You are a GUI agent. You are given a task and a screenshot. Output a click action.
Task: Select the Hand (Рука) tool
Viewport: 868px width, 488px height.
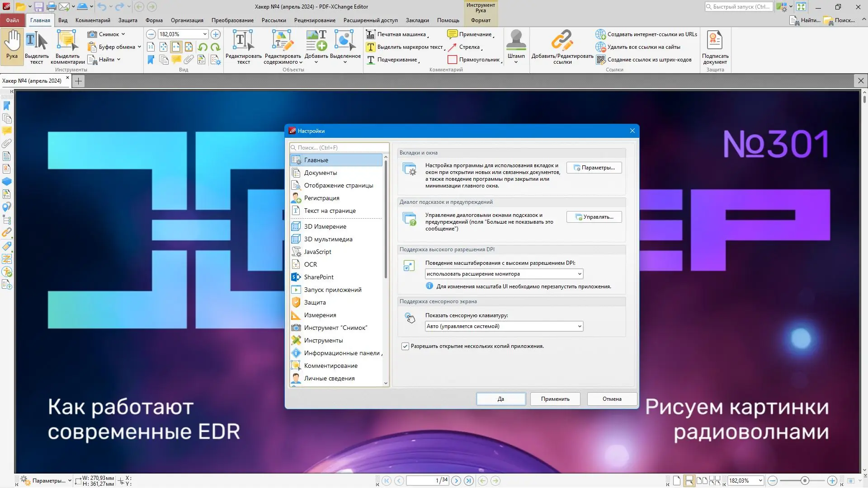tap(12, 45)
